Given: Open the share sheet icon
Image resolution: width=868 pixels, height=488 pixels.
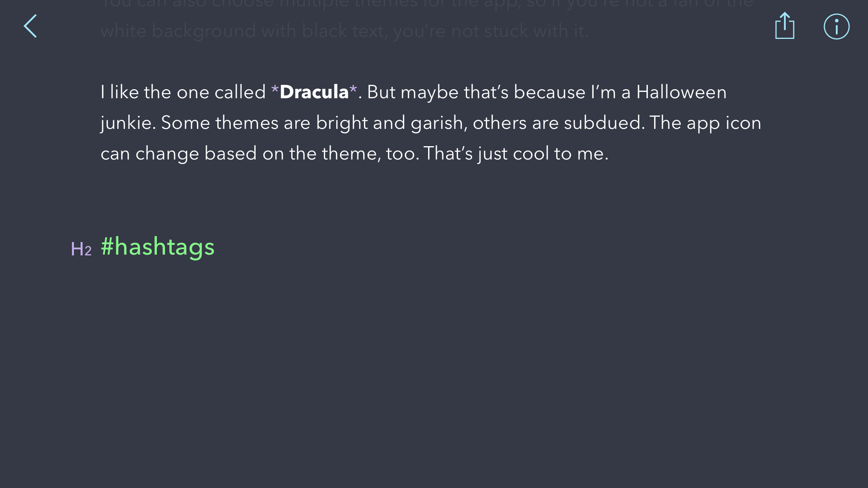Looking at the screenshot, I should click(x=785, y=26).
